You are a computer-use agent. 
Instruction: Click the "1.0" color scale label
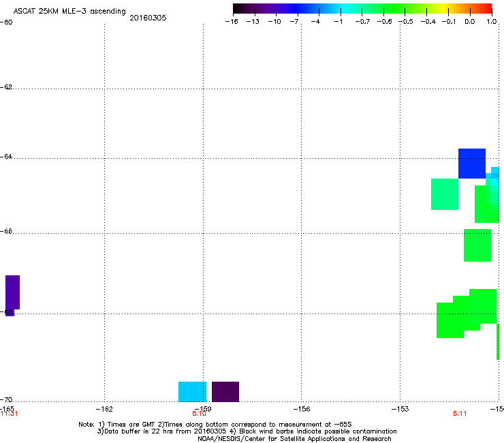click(x=492, y=22)
